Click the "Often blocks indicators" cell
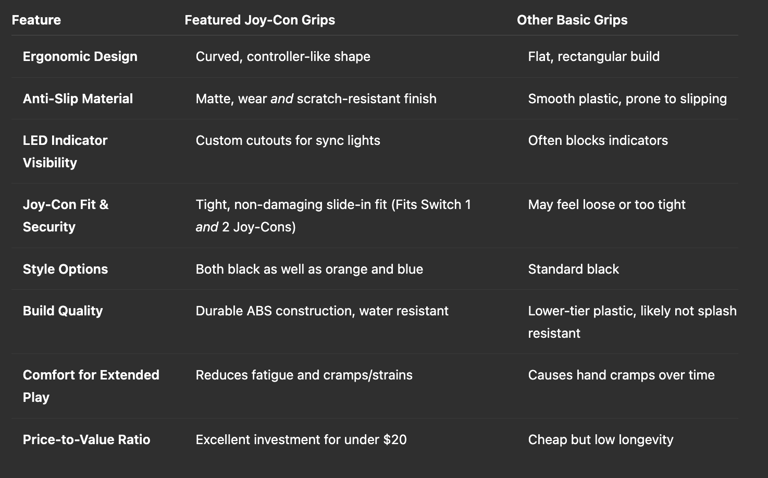Image resolution: width=768 pixels, height=478 pixels. click(x=598, y=141)
